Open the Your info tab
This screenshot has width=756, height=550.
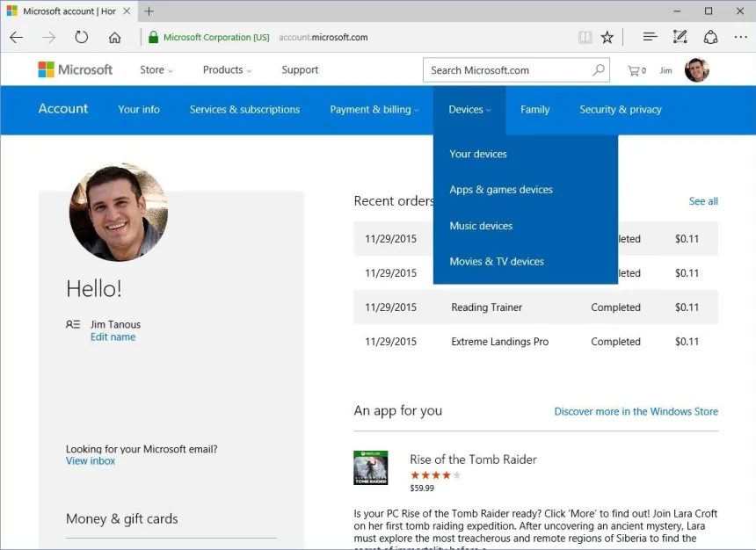click(139, 110)
